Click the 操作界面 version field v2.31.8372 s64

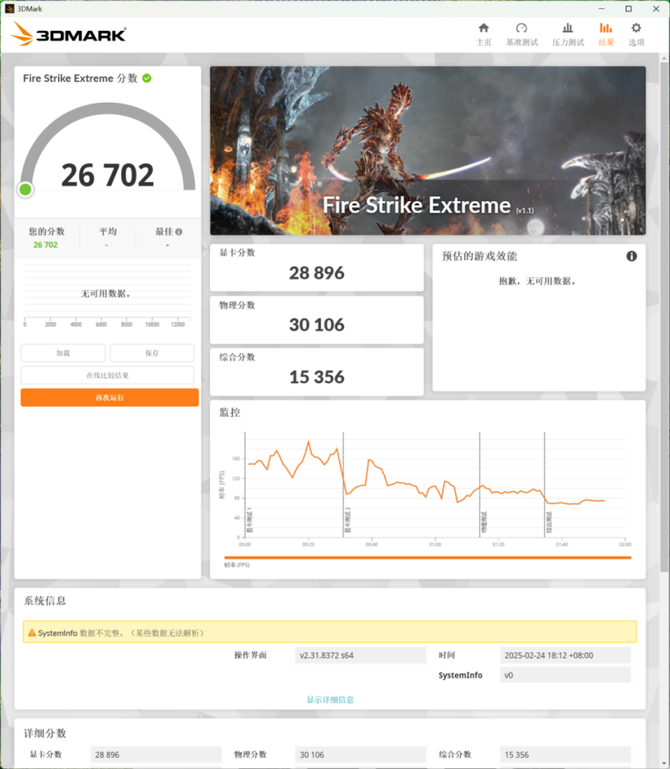360,655
